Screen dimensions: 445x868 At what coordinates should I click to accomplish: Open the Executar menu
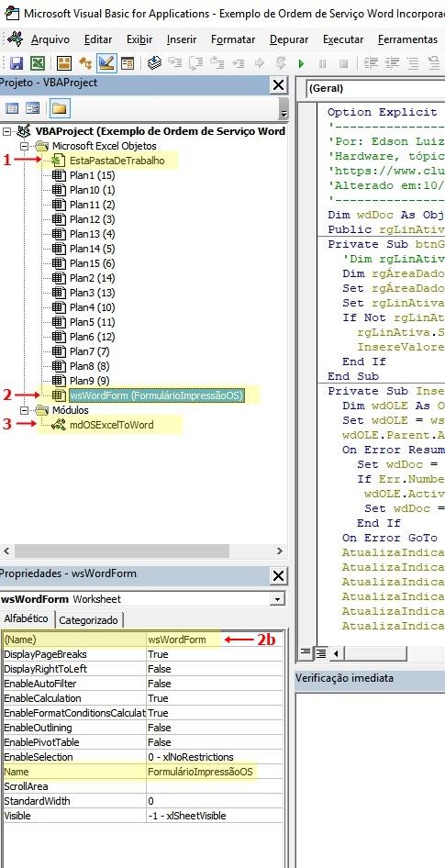[343, 39]
